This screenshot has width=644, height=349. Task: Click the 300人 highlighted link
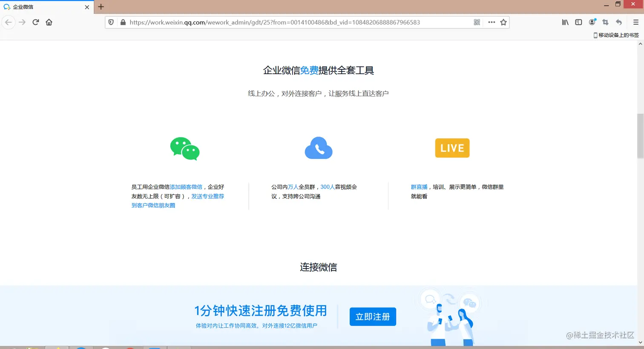click(328, 187)
